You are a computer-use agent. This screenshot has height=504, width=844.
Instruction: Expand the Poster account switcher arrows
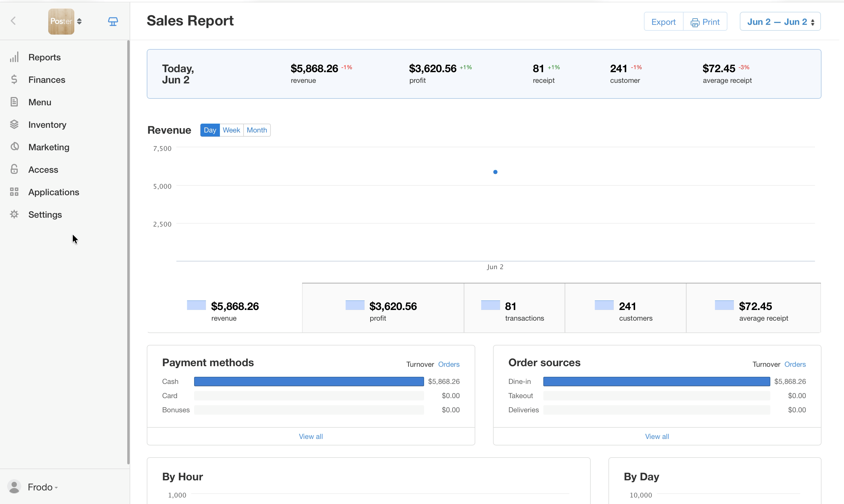[x=79, y=21]
